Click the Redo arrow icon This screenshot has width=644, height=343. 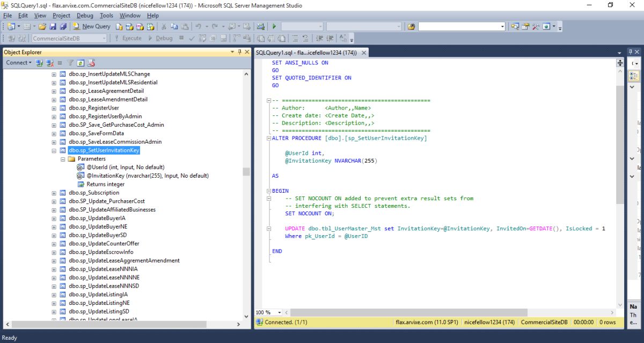(x=215, y=26)
